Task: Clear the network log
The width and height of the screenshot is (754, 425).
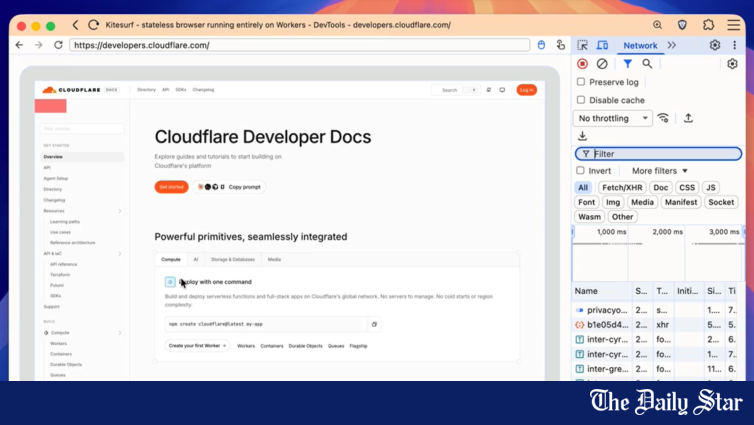Action: (602, 64)
